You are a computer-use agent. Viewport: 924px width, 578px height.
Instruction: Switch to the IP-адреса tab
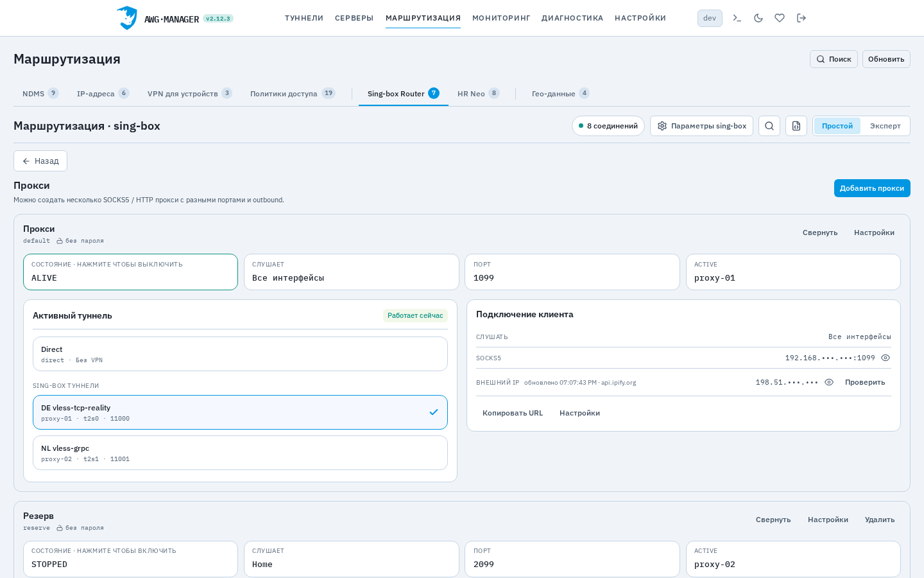tap(103, 94)
